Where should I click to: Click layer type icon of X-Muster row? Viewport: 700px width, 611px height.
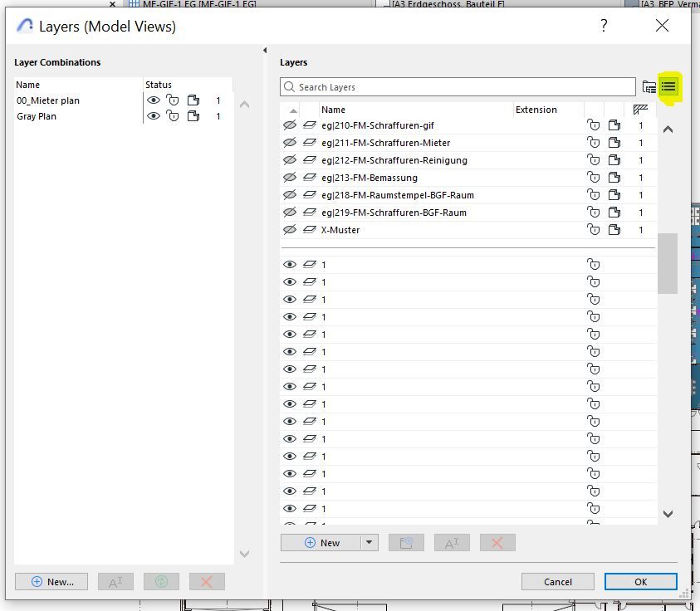tap(310, 230)
